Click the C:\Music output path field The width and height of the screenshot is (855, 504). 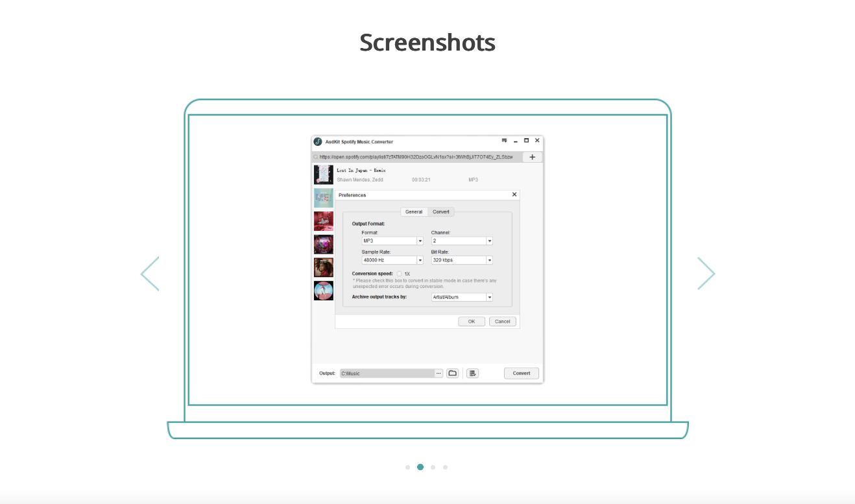pos(387,374)
